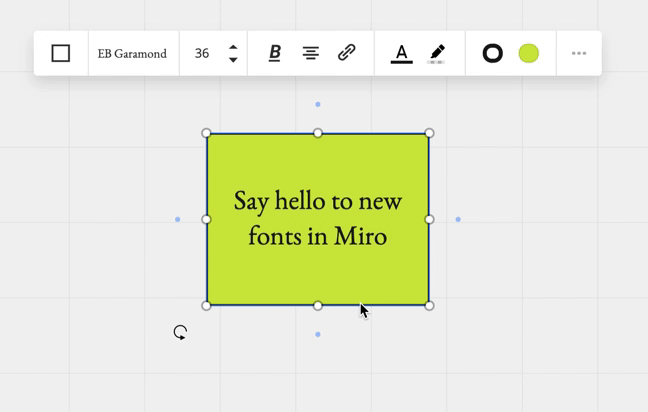The image size is (648, 412).
Task: Click the bottom-right corner resize handle
Action: [429, 305]
